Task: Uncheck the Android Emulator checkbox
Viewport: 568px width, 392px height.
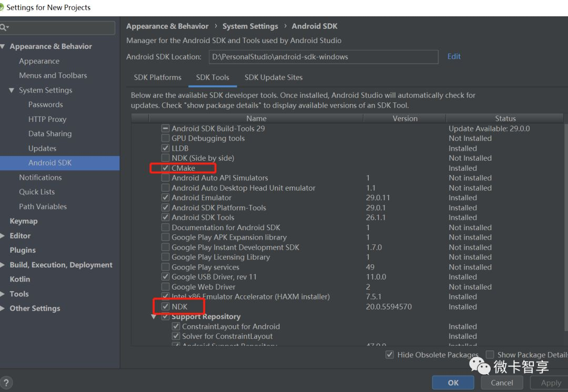Action: tap(166, 198)
